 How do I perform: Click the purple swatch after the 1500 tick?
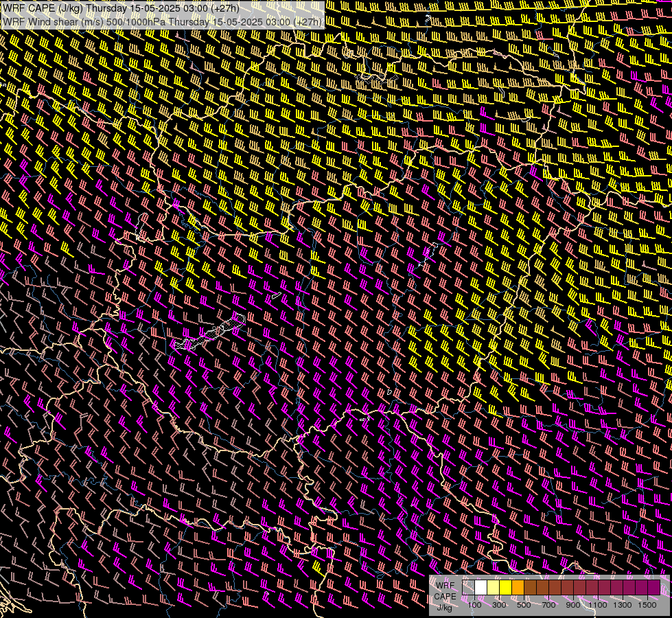coord(653,587)
